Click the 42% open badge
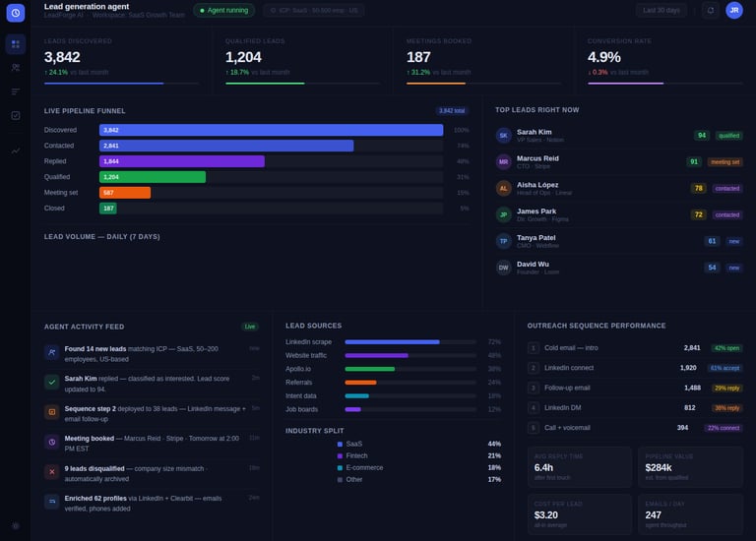 [726, 348]
